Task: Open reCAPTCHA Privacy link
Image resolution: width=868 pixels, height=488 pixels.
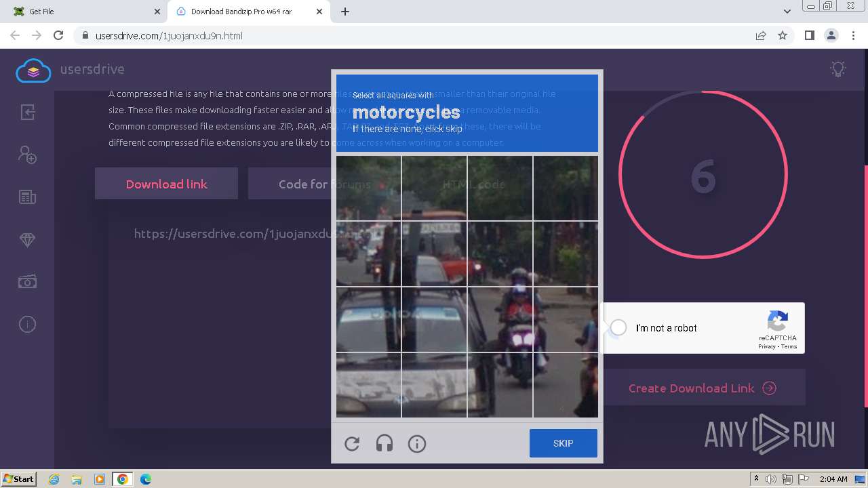Action: 767,346
